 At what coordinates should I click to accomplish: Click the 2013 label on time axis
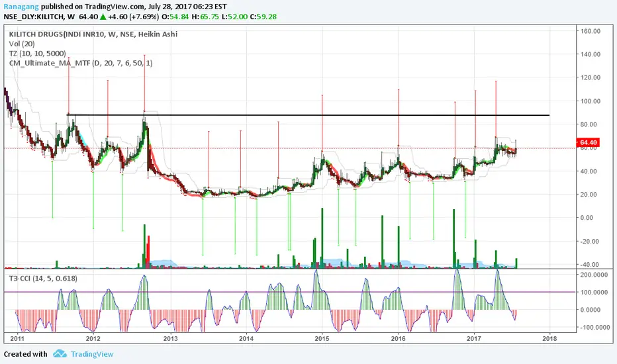point(170,338)
